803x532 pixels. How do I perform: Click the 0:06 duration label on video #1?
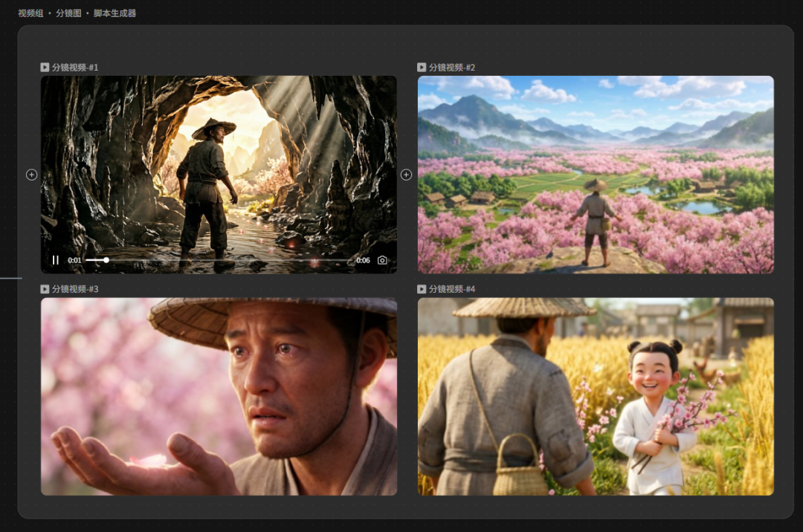(x=363, y=261)
